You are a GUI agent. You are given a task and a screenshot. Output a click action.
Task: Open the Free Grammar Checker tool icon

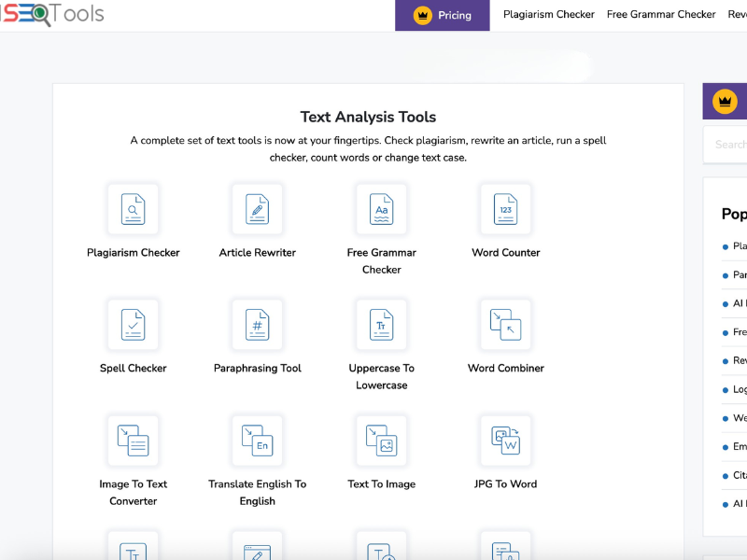click(x=382, y=209)
